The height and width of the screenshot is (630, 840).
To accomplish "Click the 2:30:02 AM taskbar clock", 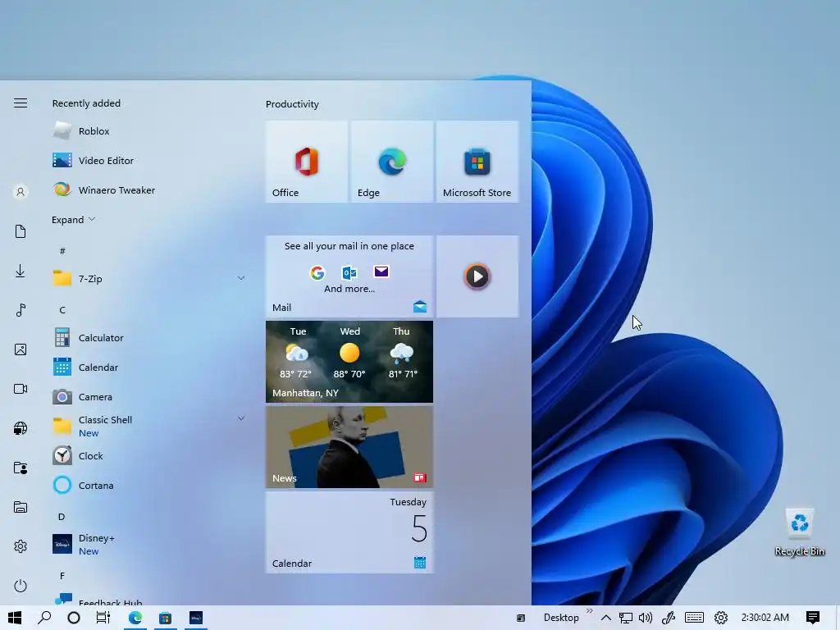I will 765,618.
